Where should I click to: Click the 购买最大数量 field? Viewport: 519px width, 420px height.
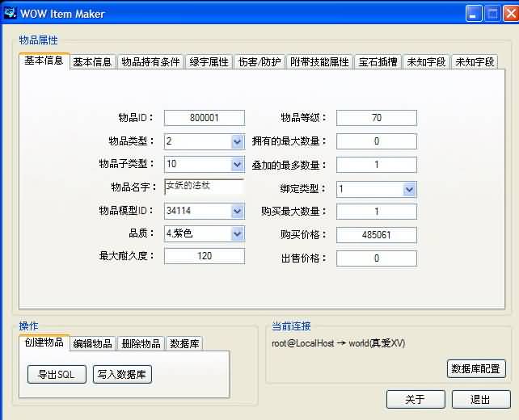tap(377, 212)
